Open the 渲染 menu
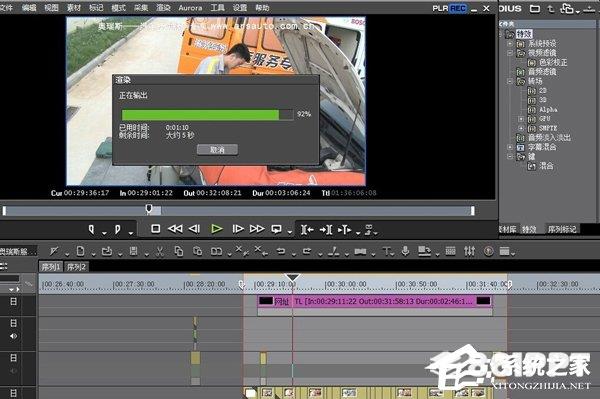Viewport: 600px width, 399px height. point(163,8)
